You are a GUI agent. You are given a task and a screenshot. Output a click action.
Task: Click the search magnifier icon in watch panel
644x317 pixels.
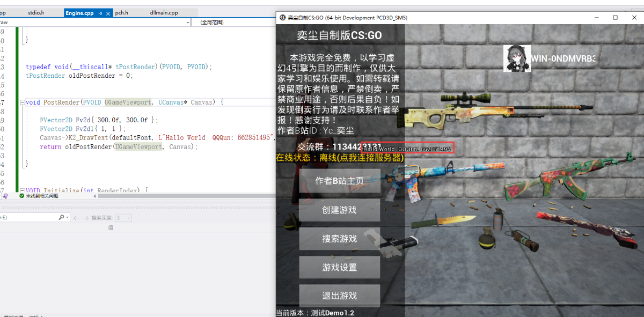pos(61,218)
